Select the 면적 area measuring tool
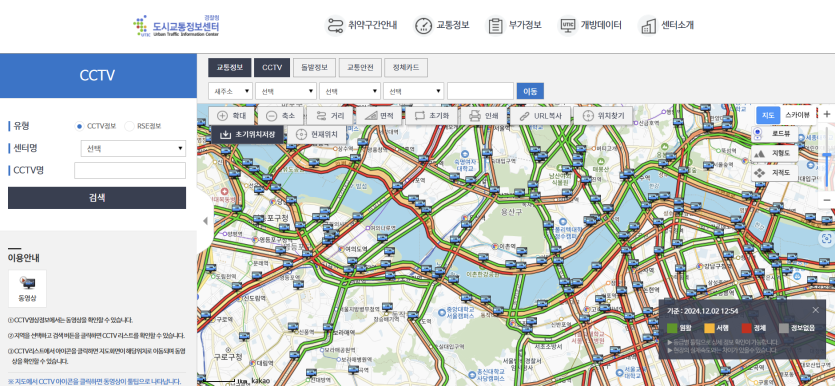 [379, 116]
